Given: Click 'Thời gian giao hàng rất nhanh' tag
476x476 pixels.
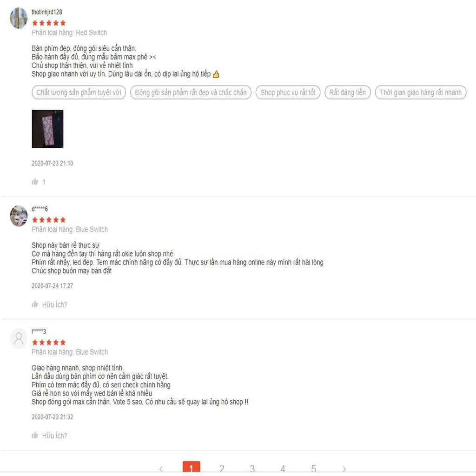Looking at the screenshot, I should click(420, 93).
